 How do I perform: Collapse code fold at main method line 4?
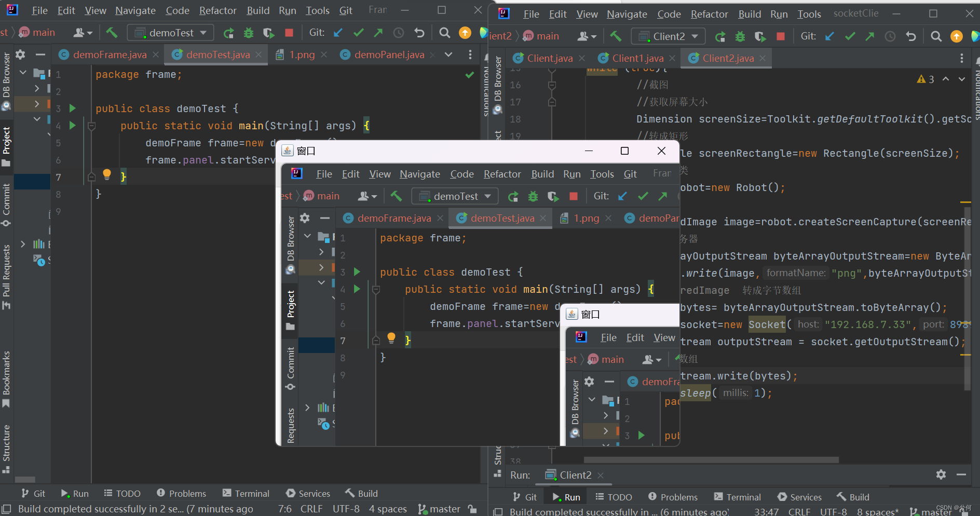(91, 126)
